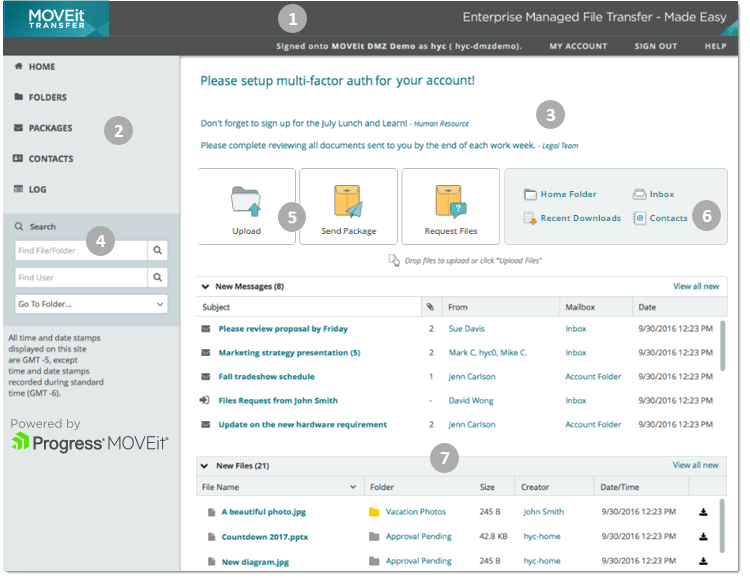Click the Find User search magnifier
Image resolution: width=750 pixels, height=583 pixels.
pos(156,277)
